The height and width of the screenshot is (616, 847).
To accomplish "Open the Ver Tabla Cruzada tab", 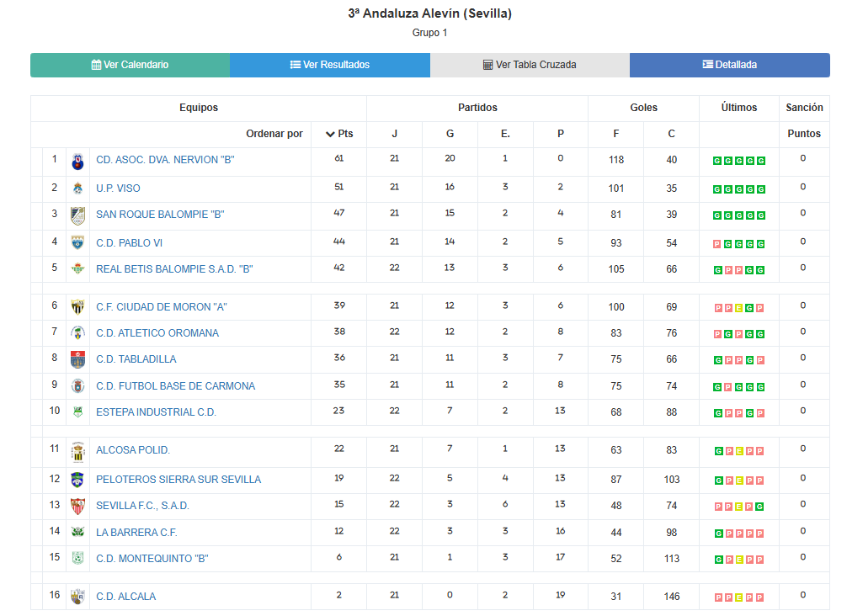I will [x=530, y=65].
